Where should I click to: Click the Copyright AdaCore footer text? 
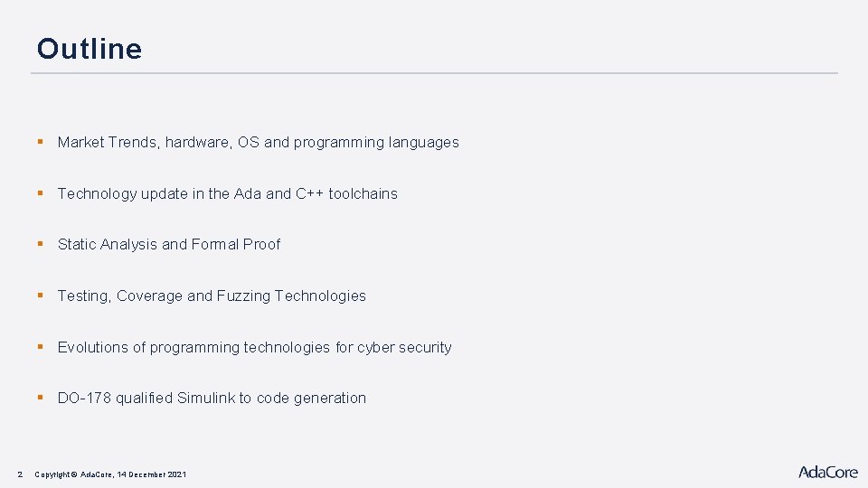point(110,474)
